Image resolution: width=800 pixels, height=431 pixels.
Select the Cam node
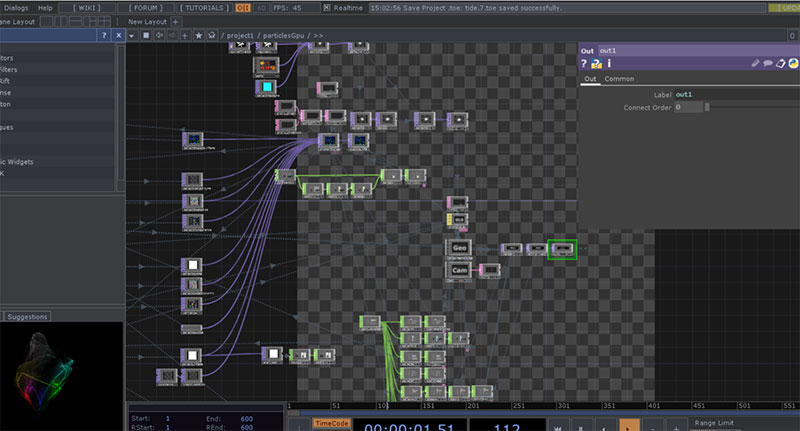click(x=458, y=270)
